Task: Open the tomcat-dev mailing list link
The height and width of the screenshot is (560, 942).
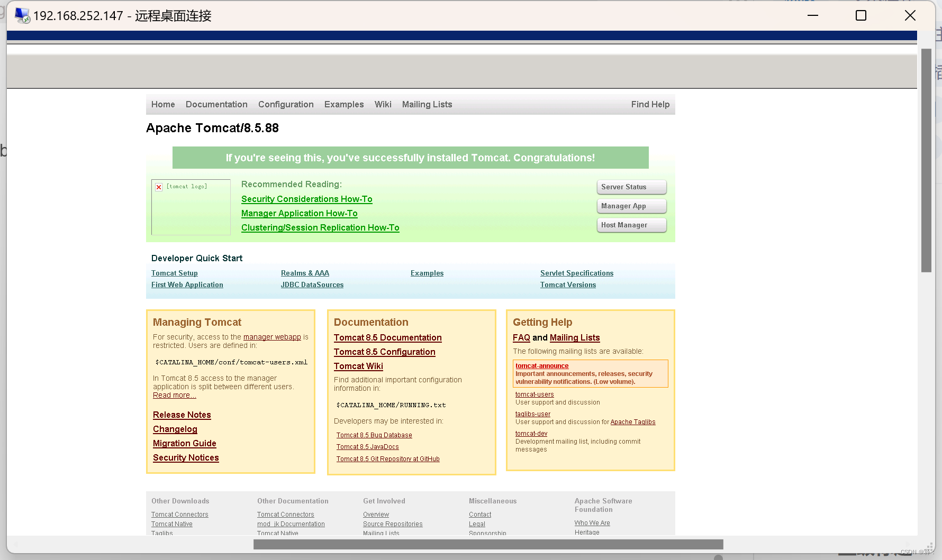Action: point(531,434)
